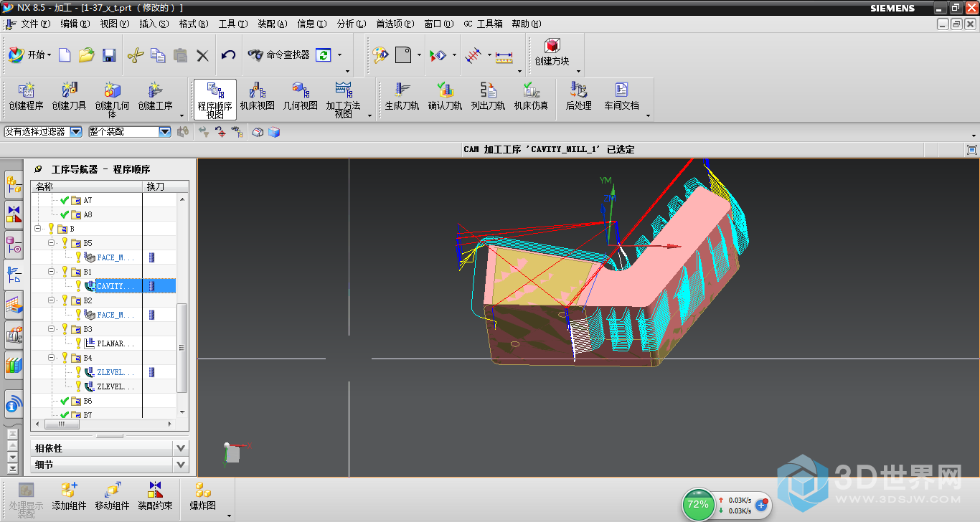
Task: Click the Copy icon
Action: 158,55
